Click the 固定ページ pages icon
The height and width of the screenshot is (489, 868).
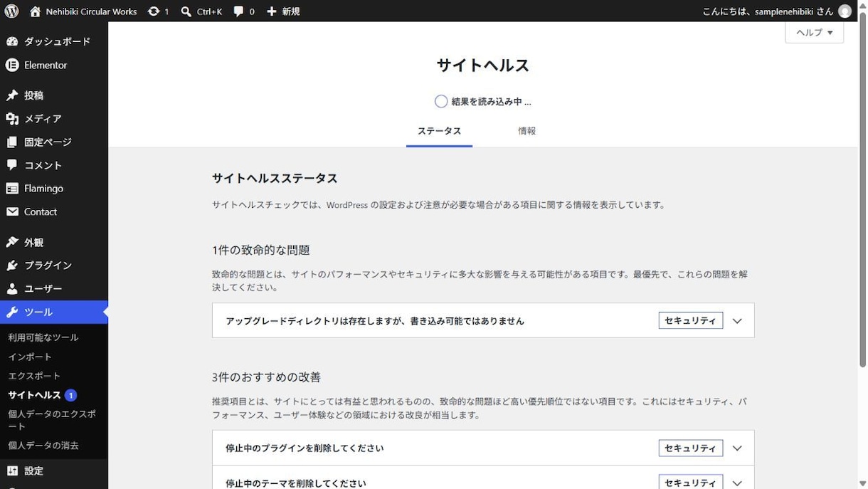click(12, 142)
